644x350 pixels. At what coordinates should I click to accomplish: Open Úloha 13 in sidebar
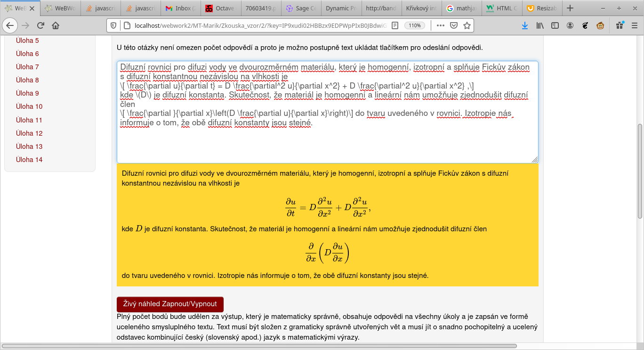coord(29,147)
